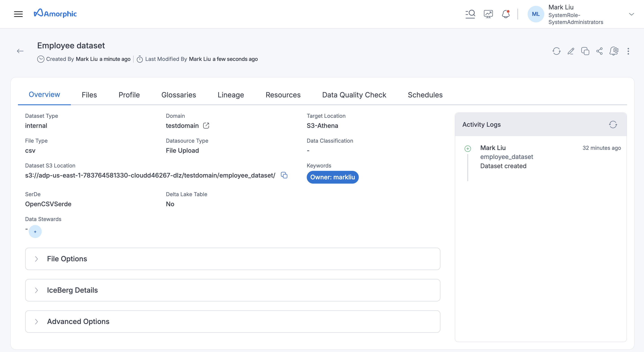644x352 pixels.
Task: Switch to the Data Quality Check tab
Action: 354,95
